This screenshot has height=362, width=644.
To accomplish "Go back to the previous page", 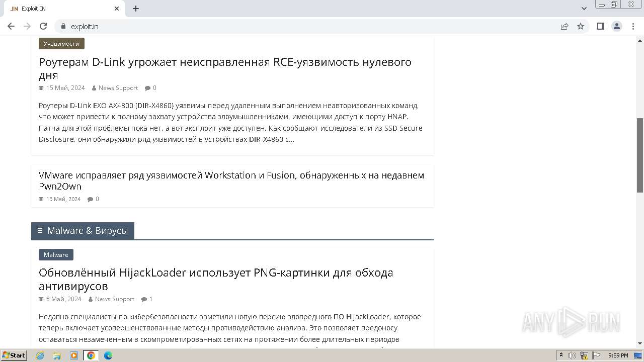I will [11, 26].
